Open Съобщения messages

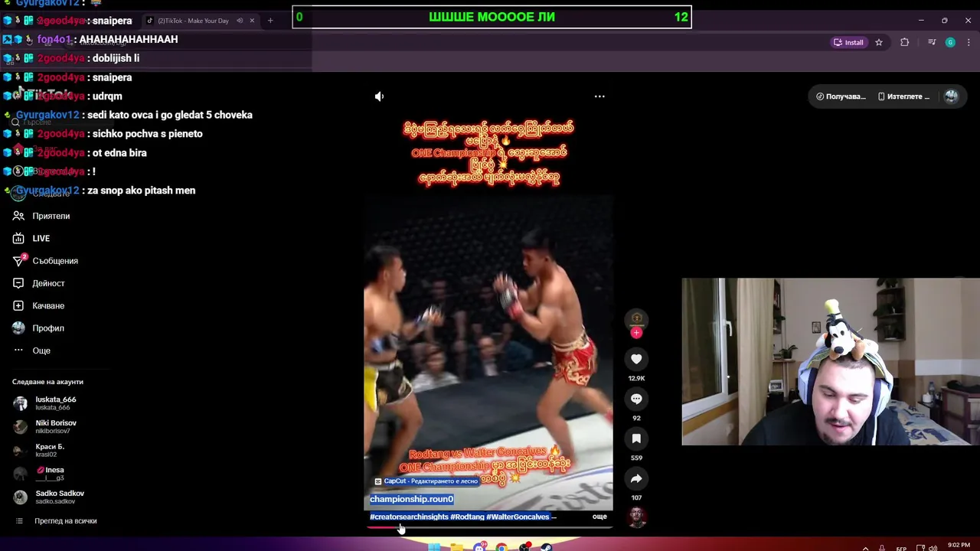tap(55, 261)
